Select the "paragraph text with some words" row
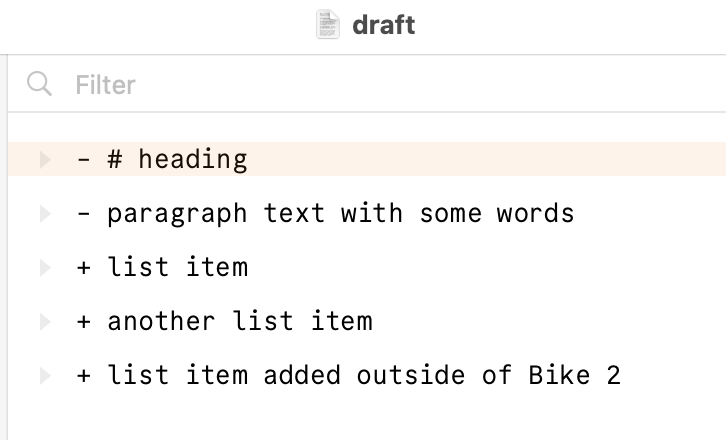Viewport: 726px width, 440px height. [340, 213]
